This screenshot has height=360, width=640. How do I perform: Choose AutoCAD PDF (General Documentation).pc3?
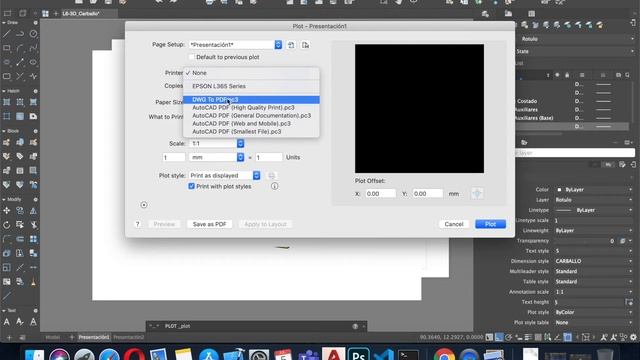coord(251,116)
